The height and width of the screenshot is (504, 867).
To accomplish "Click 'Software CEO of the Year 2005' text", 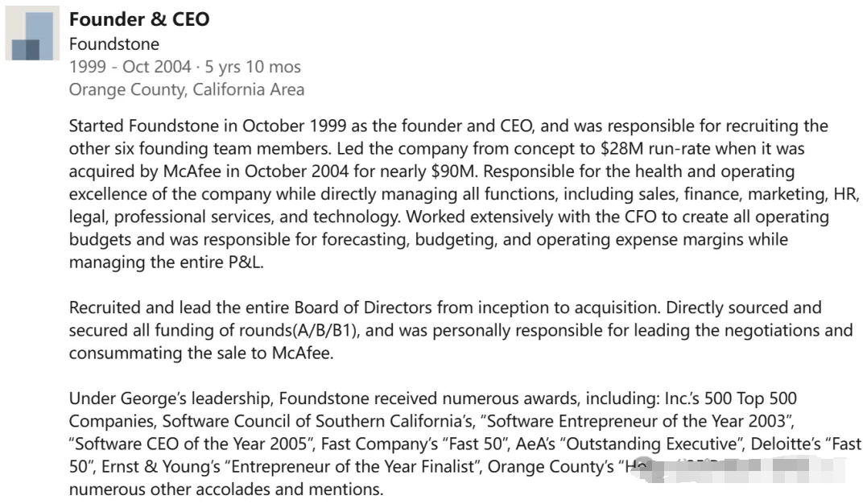I will point(192,444).
